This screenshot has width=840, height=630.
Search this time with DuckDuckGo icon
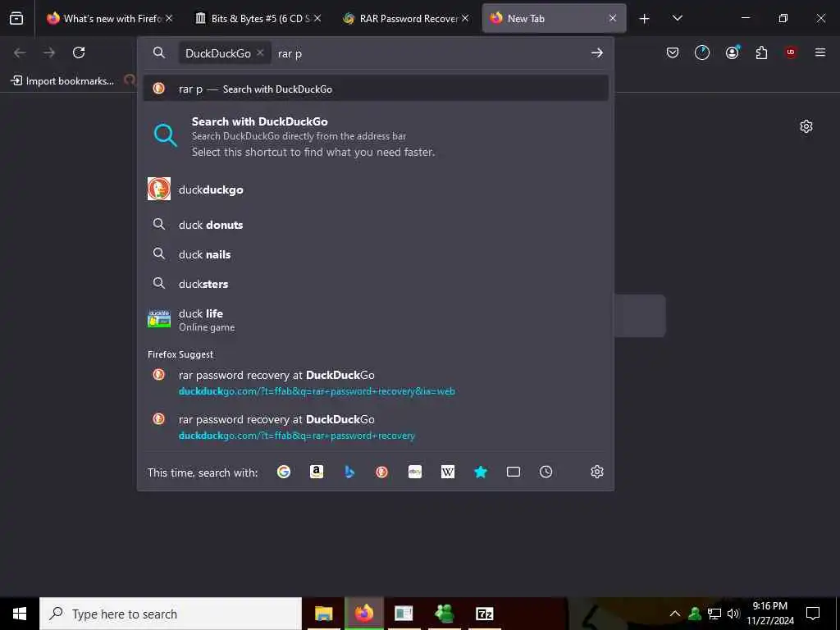[381, 472]
